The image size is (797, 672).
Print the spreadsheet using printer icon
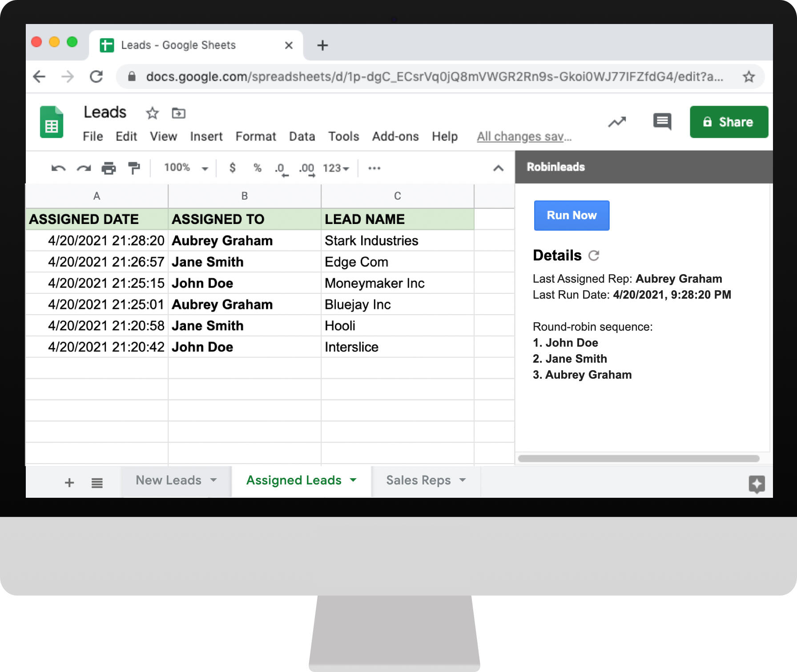[109, 168]
